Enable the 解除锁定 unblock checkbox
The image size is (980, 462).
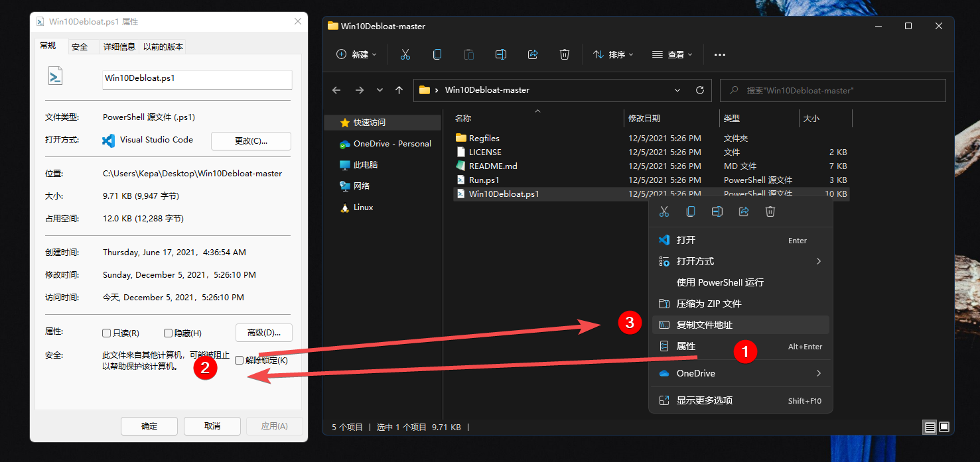coord(240,360)
